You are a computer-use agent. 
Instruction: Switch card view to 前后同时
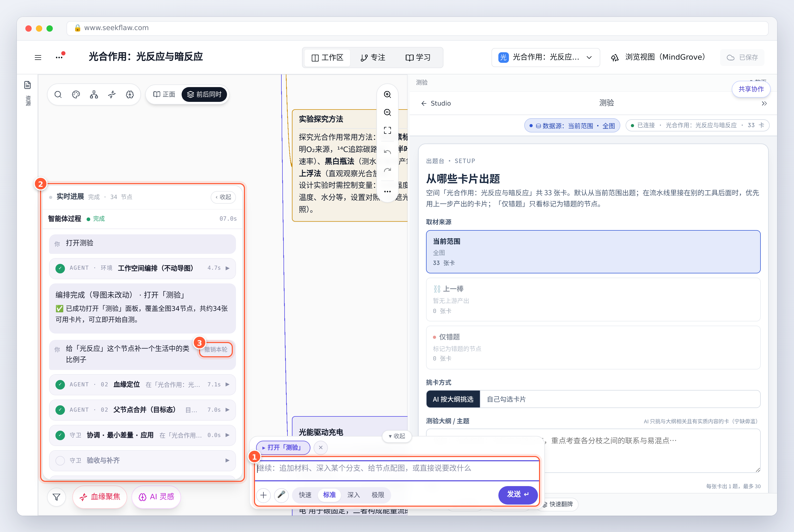click(x=204, y=94)
